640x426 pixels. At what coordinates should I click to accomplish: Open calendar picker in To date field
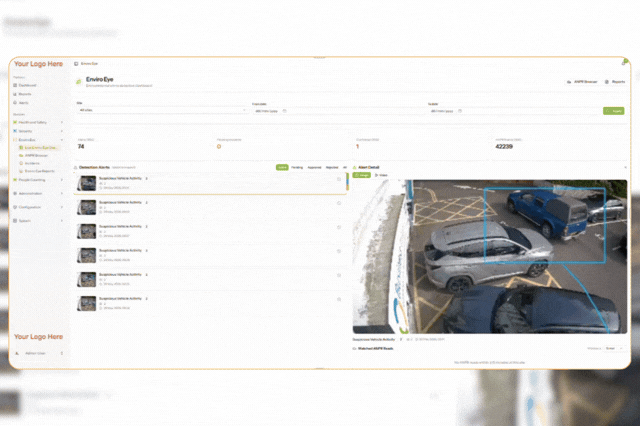click(460, 111)
